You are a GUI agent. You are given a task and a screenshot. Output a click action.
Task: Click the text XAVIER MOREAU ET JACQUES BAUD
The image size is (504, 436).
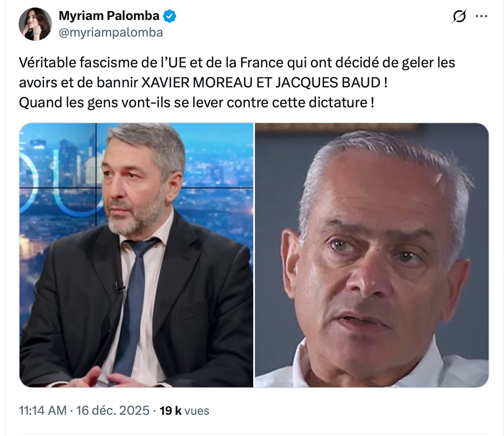click(x=261, y=82)
